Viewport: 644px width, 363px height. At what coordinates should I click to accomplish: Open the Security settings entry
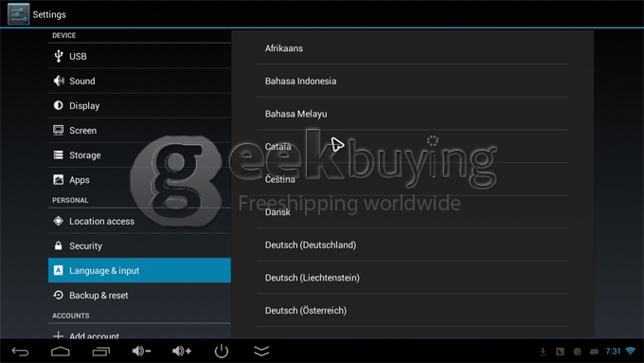(139, 245)
